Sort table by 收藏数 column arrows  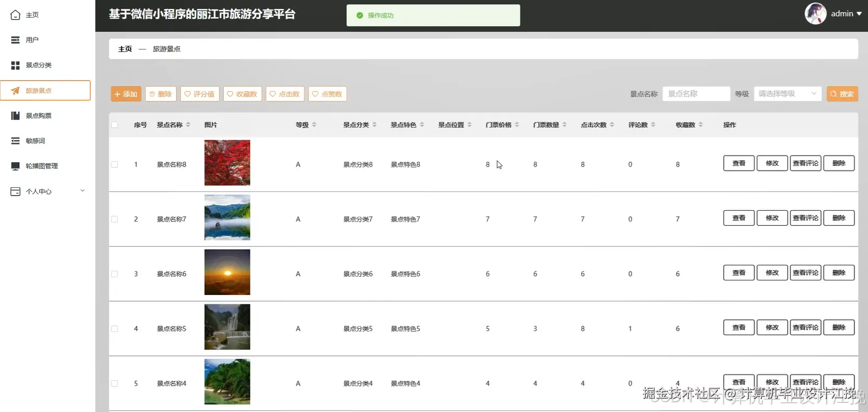pos(700,125)
